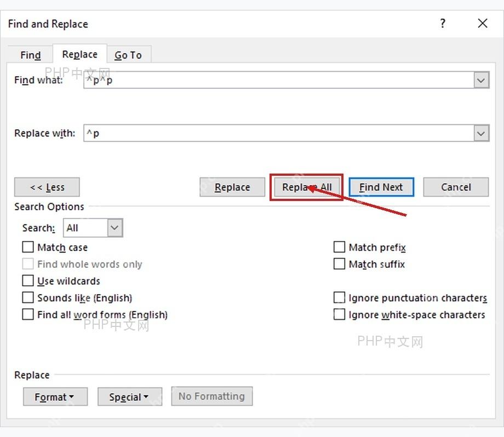Enable Sounds like (English) option
Image resolution: width=504 pixels, height=437 pixels.
coord(28,297)
